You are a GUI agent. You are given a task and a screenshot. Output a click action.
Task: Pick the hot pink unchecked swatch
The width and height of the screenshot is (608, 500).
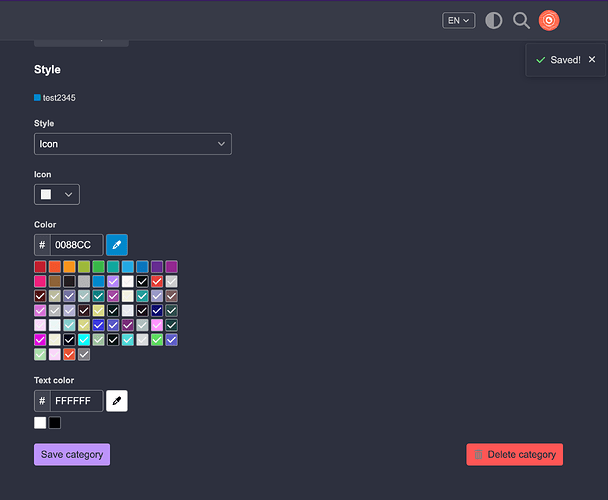tap(40, 281)
